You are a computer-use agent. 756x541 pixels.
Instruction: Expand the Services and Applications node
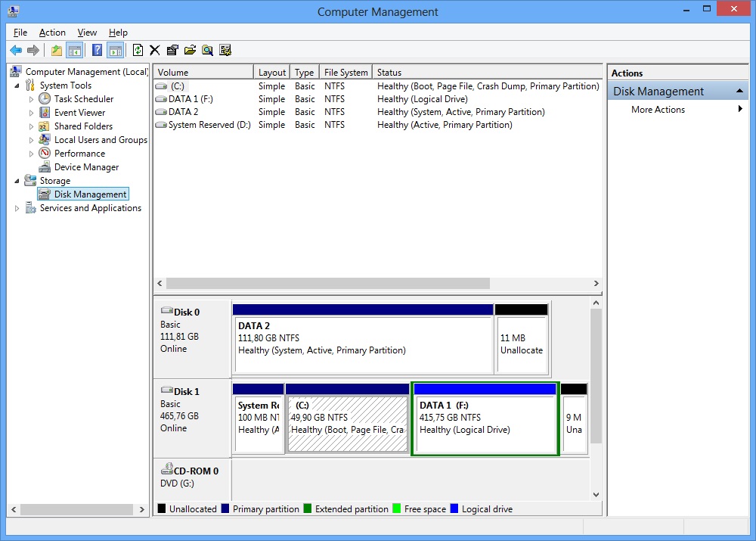(17, 208)
